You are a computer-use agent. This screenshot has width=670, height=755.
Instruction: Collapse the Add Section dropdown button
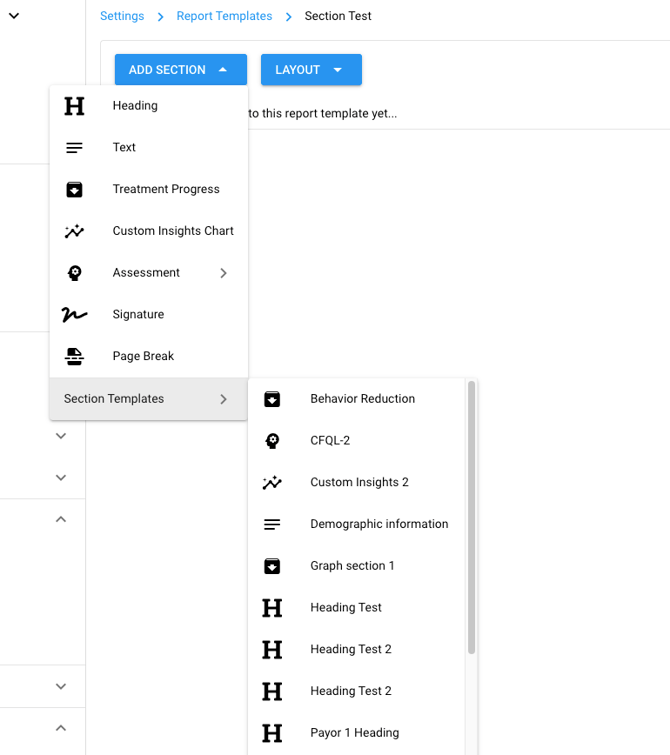coord(180,70)
